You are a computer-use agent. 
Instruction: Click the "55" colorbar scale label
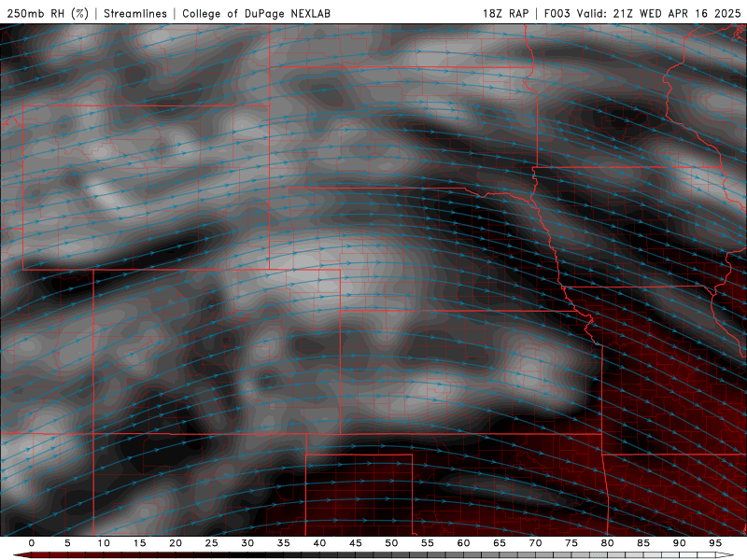coord(428,543)
